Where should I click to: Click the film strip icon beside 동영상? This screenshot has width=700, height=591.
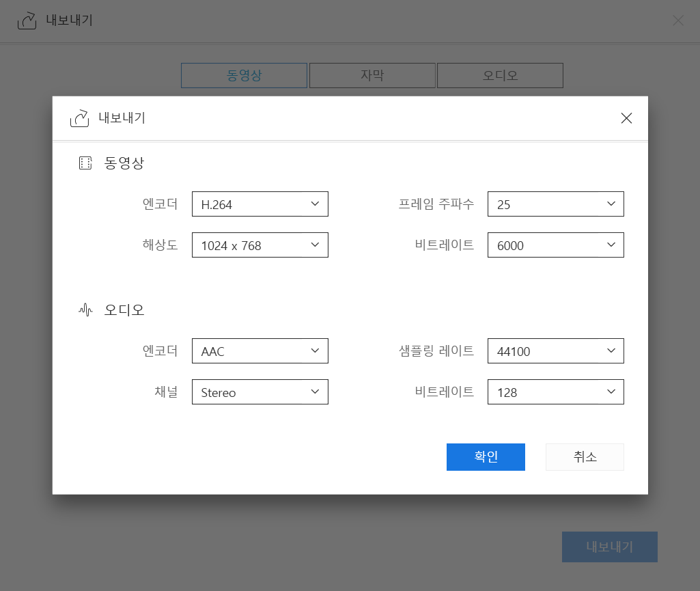(x=85, y=163)
